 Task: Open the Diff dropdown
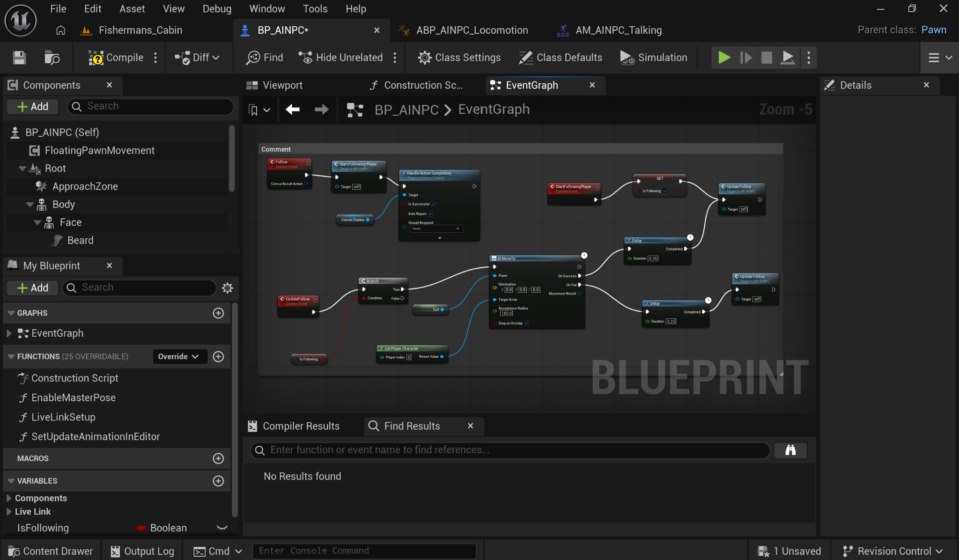[x=197, y=58]
